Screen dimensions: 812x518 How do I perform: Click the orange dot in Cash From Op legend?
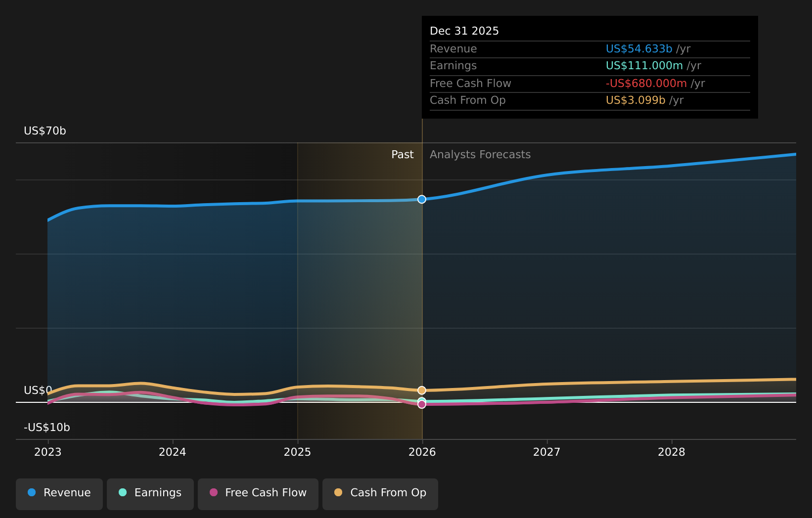[338, 492]
